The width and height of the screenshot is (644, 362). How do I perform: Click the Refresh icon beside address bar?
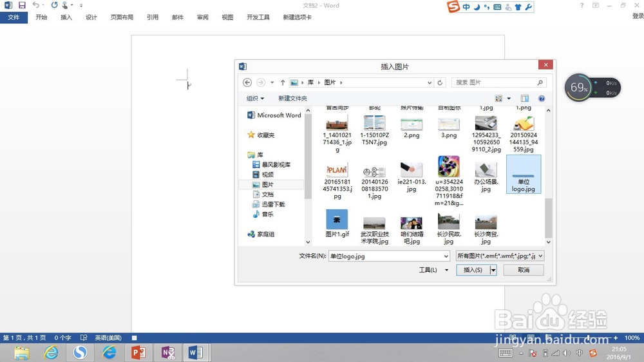coord(440,82)
